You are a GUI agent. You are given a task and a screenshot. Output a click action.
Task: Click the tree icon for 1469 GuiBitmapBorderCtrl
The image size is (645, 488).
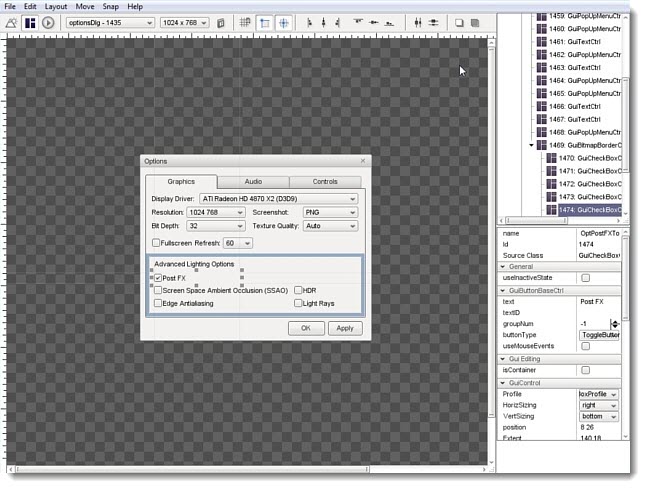click(544, 145)
